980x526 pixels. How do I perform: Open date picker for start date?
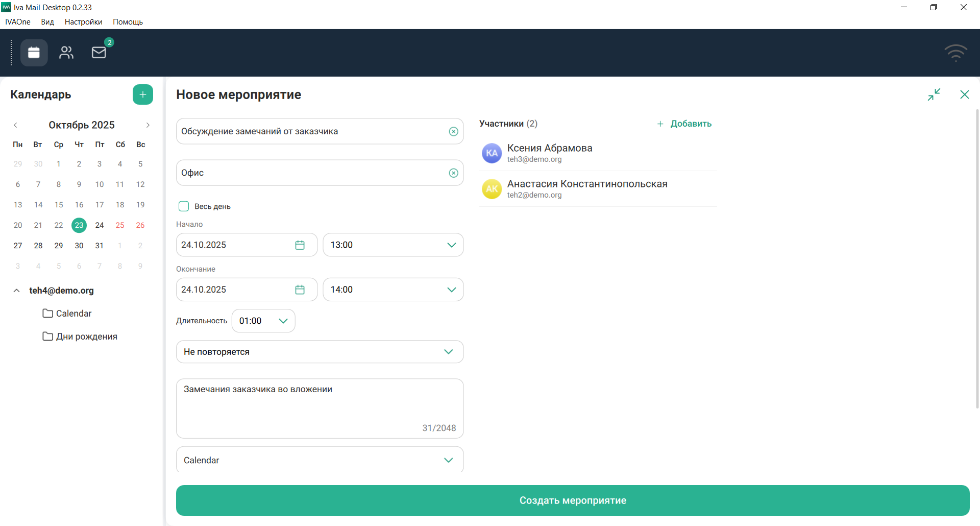coord(300,245)
